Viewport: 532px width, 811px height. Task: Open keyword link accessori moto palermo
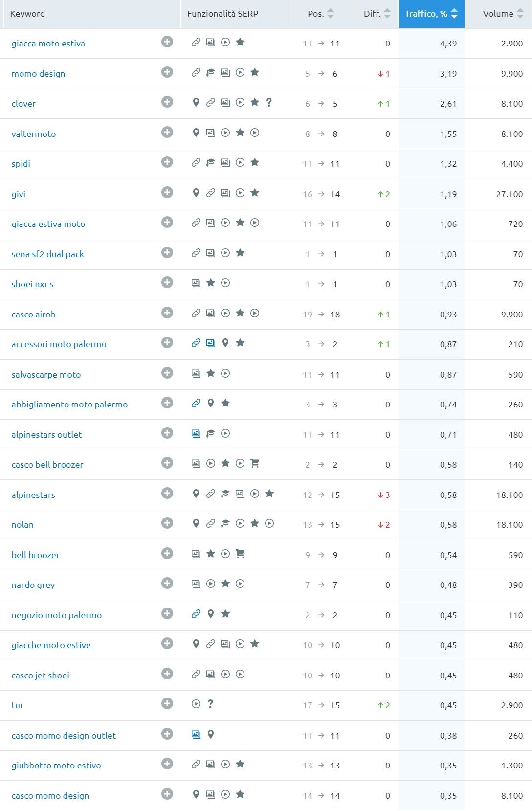pos(59,344)
